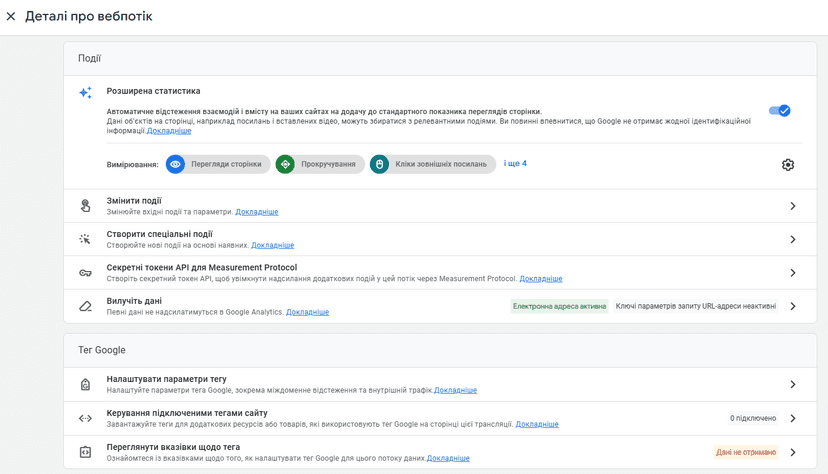Image resolution: width=828 pixels, height=474 pixels.
Task: Expand connected site tags chevron
Action: (x=793, y=419)
